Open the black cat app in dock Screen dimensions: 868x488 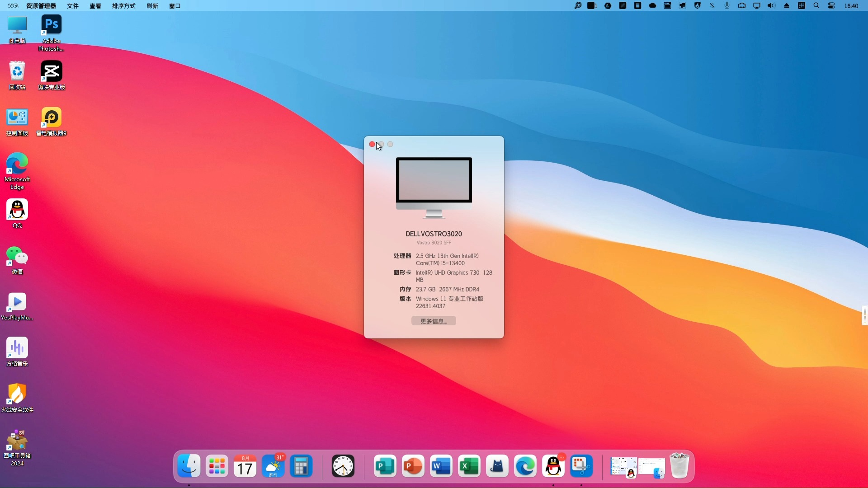(497, 466)
